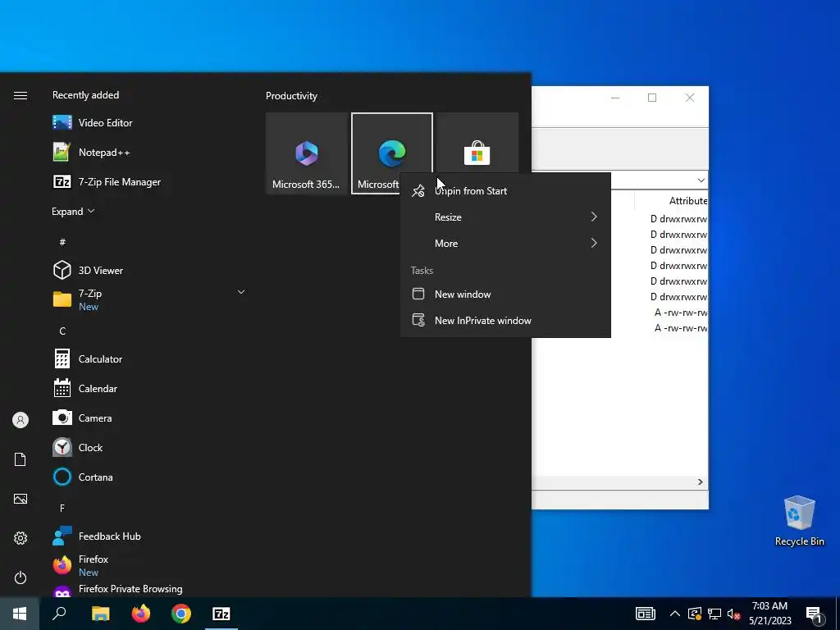
Task: Select the Recycle Bin desktop icon
Action: [799, 521]
